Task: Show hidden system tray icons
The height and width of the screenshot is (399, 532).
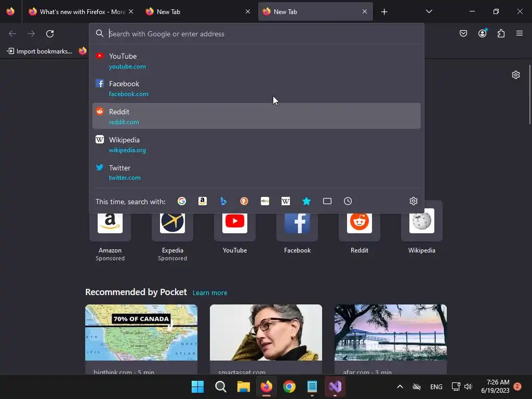Action: 400,387
